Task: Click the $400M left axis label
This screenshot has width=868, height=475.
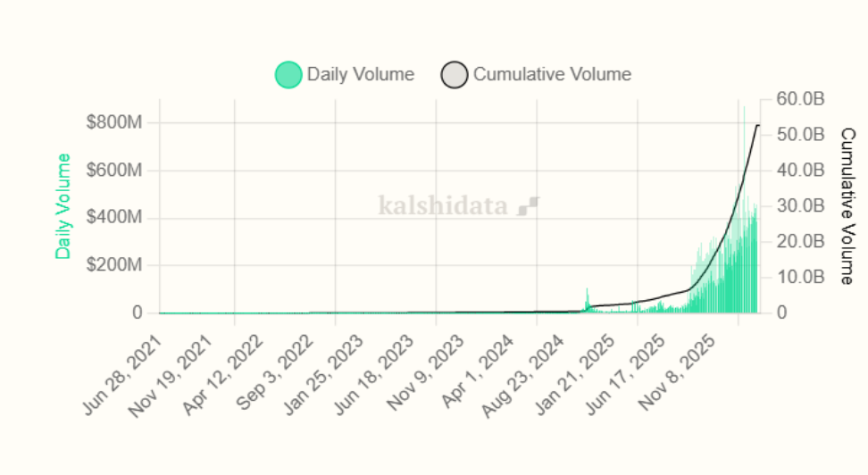Action: pyautogui.click(x=114, y=218)
